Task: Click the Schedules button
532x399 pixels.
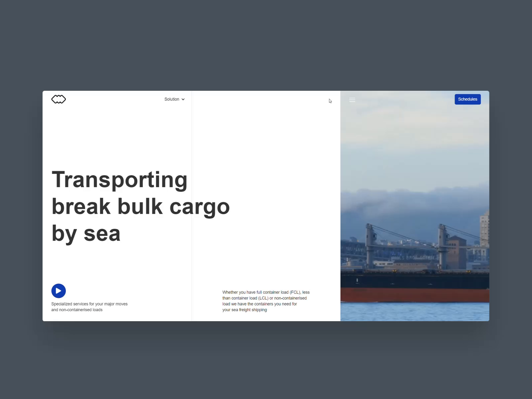Action: tap(467, 99)
